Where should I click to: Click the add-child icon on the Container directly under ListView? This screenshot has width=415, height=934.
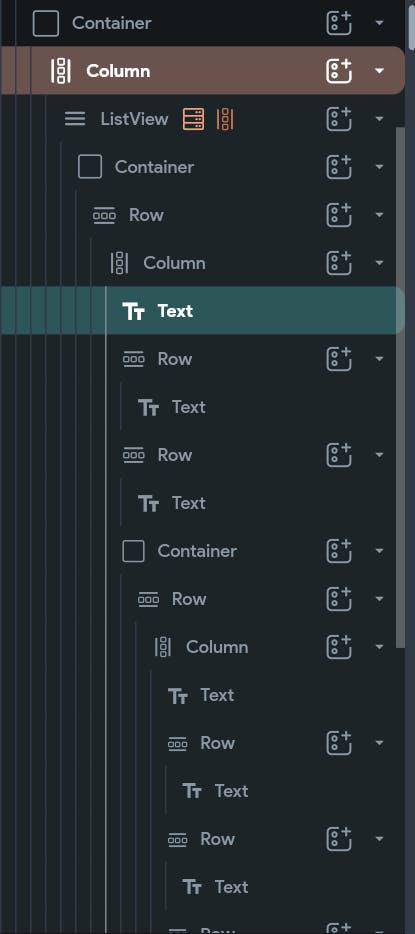click(x=339, y=167)
